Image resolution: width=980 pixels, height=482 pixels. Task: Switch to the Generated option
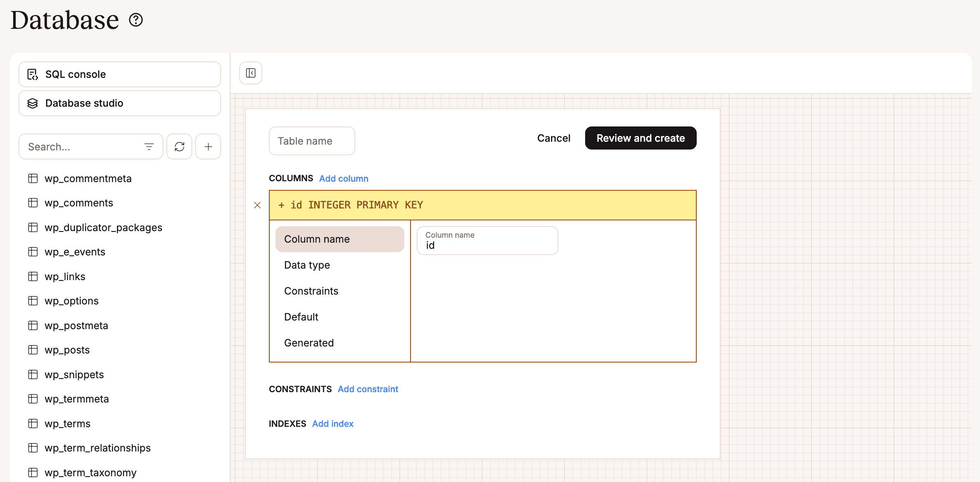click(x=309, y=342)
